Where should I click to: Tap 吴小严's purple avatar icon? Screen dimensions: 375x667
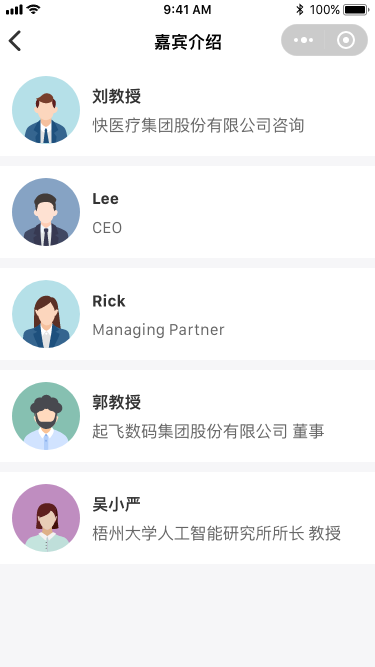click(x=46, y=518)
